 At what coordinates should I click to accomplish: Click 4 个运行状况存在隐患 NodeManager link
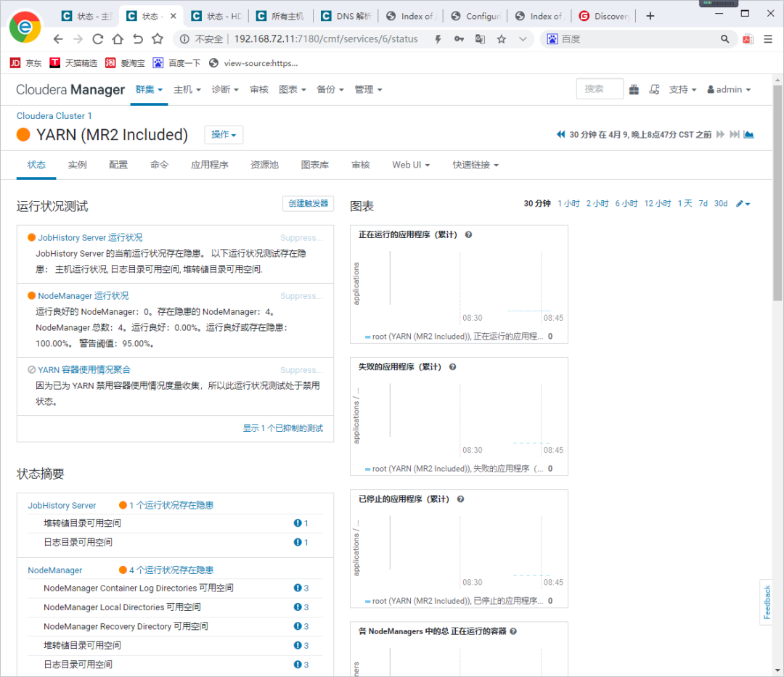coord(171,570)
